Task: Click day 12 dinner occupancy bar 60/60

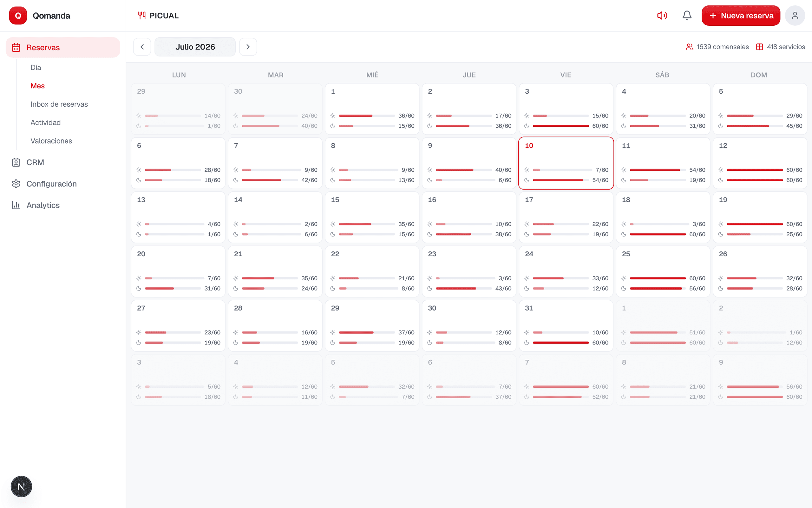Action: [x=755, y=180]
